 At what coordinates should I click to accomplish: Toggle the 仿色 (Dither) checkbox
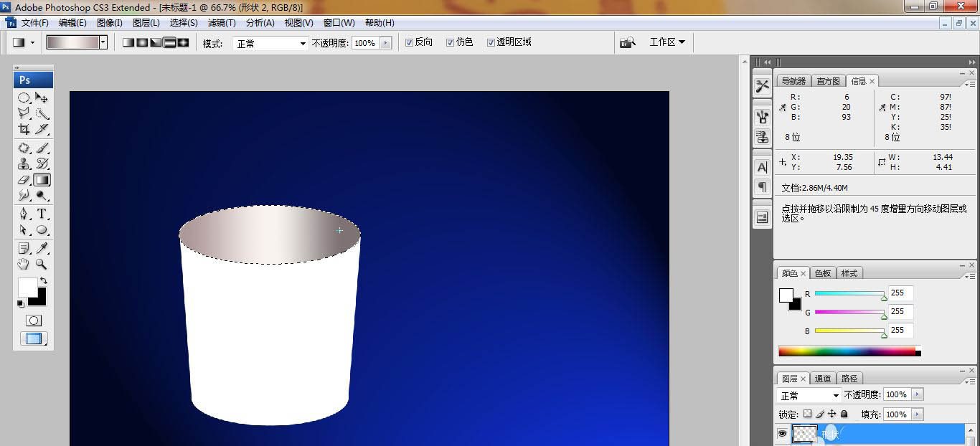(x=450, y=42)
